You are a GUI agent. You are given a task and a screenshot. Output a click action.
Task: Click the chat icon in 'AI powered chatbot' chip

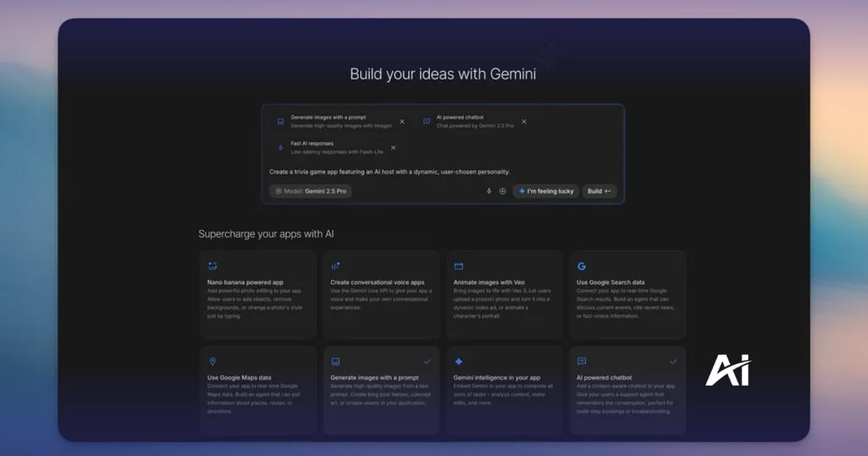(427, 122)
